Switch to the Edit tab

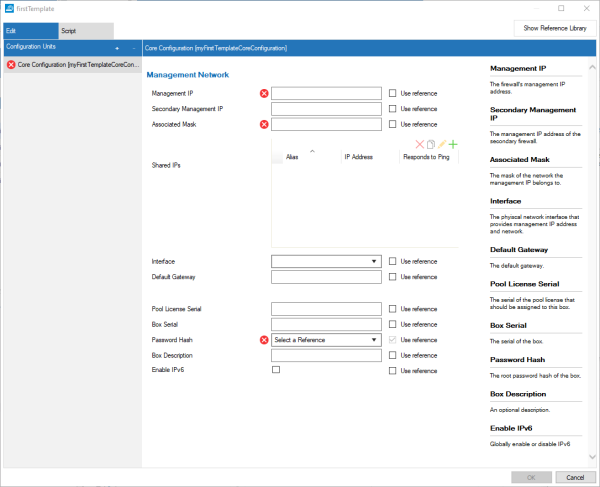click(x=31, y=31)
